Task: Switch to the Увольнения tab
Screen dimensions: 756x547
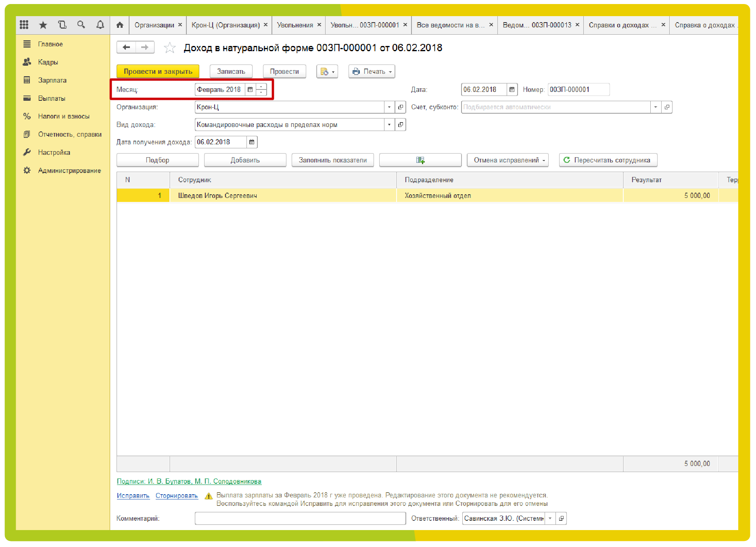Action: [295, 25]
